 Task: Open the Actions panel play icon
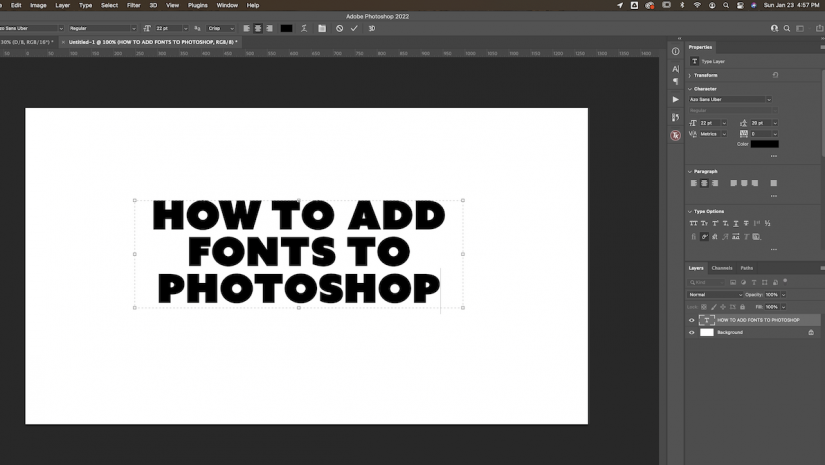coord(676,100)
